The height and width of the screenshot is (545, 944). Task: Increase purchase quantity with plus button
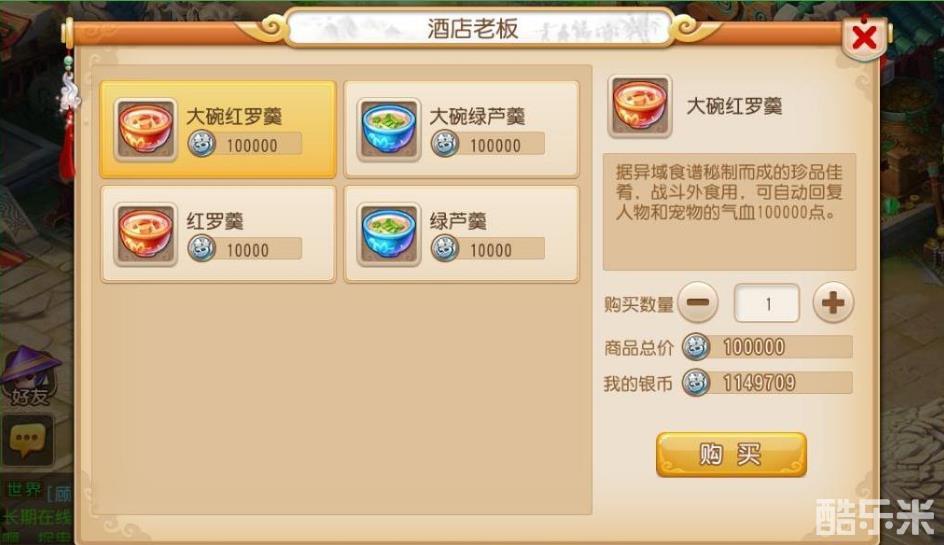point(833,302)
